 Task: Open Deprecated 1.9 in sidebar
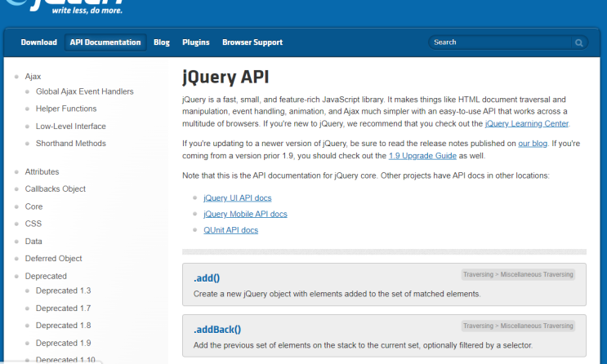coord(64,343)
